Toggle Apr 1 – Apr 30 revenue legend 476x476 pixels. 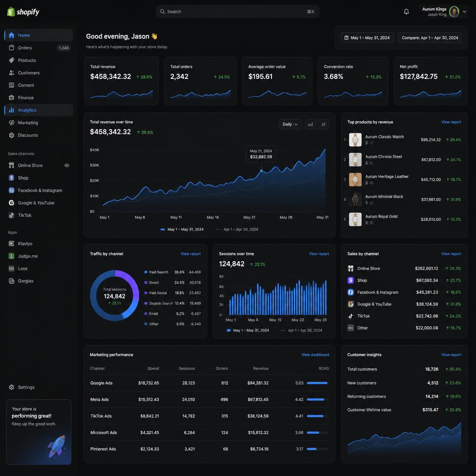pyautogui.click(x=237, y=229)
